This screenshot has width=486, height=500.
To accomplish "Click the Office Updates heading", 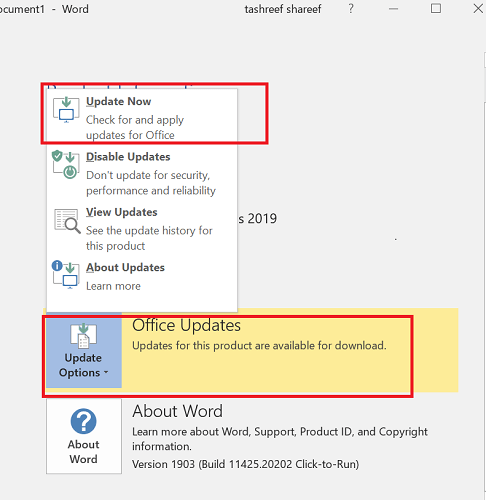I will [x=186, y=325].
